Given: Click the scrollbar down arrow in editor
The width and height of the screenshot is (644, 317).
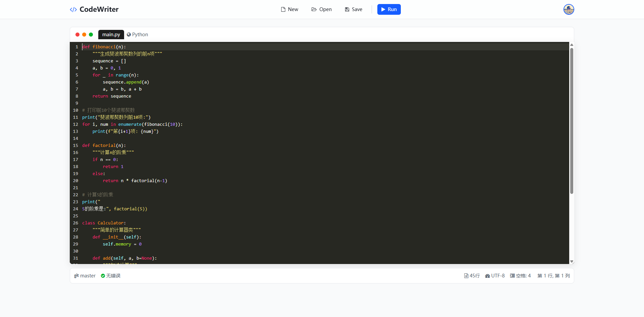Looking at the screenshot, I should 572,262.
